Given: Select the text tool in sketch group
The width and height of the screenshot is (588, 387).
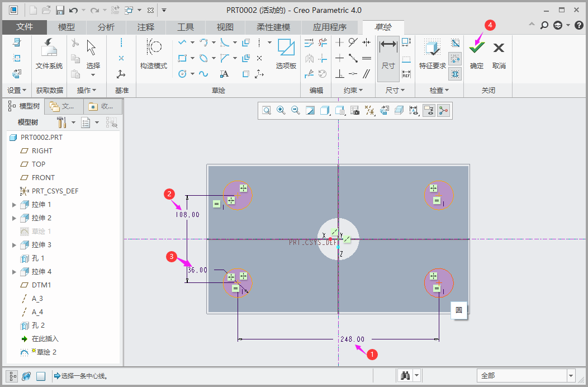Looking at the screenshot, I should [x=224, y=74].
